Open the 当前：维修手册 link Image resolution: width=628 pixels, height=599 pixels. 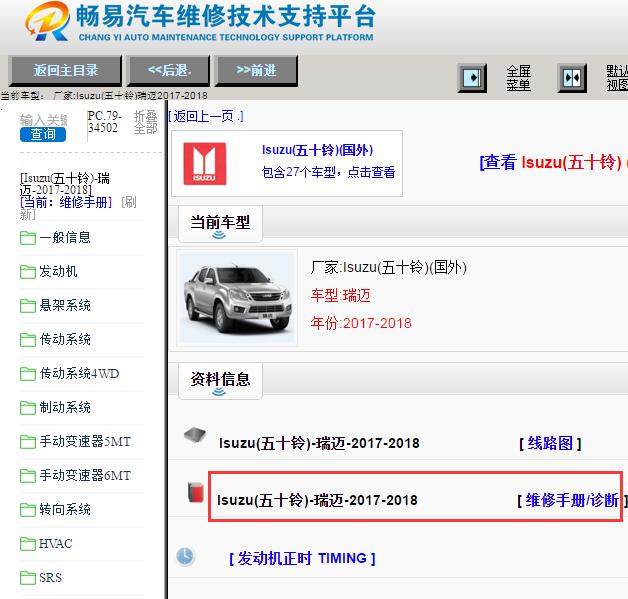click(x=66, y=202)
